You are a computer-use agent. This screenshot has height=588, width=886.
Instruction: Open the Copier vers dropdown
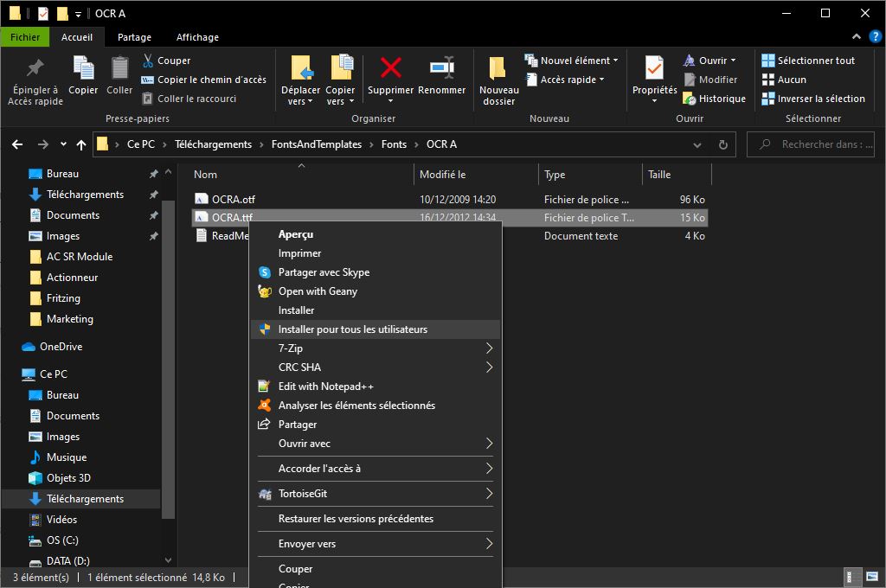(x=340, y=96)
